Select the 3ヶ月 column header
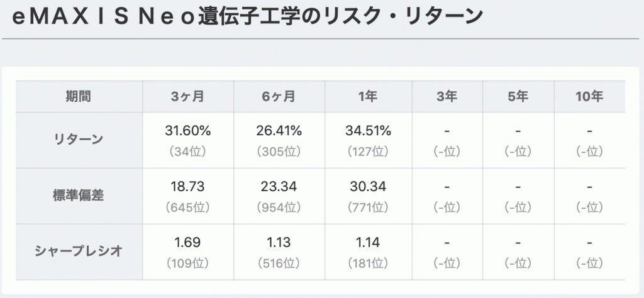The height and width of the screenshot is (298, 644). coord(188,96)
